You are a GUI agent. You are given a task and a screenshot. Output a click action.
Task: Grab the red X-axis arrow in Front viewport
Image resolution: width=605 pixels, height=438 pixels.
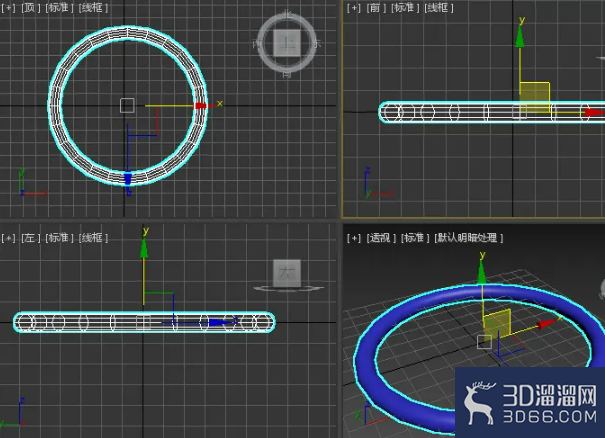tap(595, 112)
